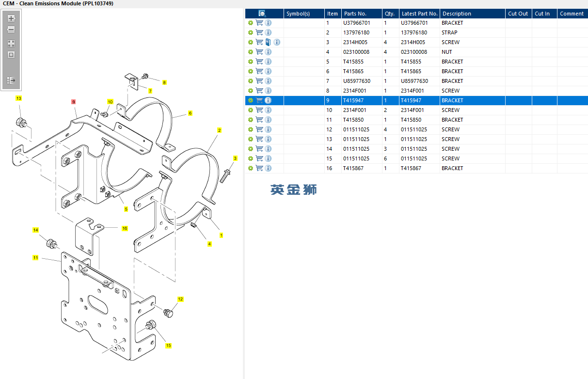This screenshot has height=379, width=588.
Task: Click the single square view icon
Action: (11, 55)
